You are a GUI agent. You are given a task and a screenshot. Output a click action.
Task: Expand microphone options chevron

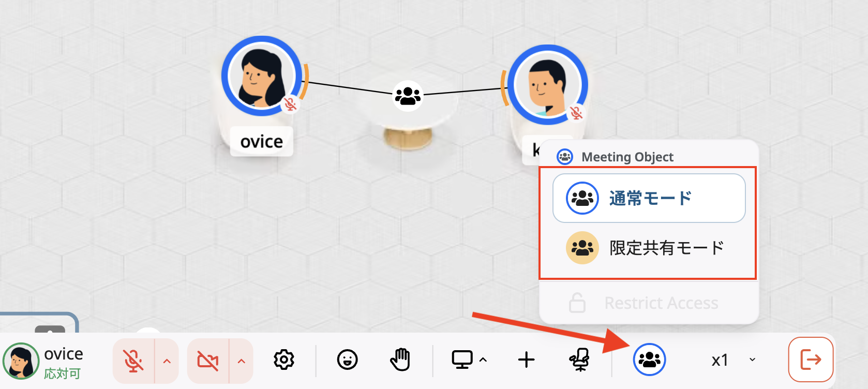[x=167, y=361]
